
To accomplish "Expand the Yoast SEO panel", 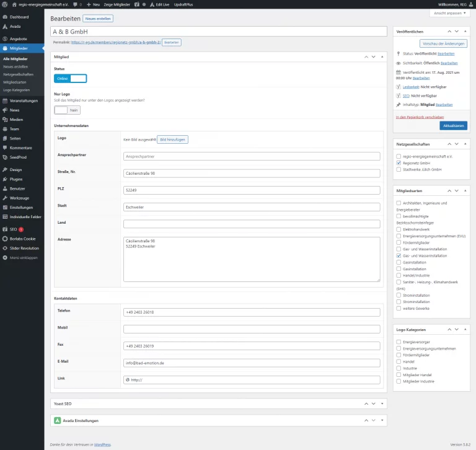I will 382,404.
